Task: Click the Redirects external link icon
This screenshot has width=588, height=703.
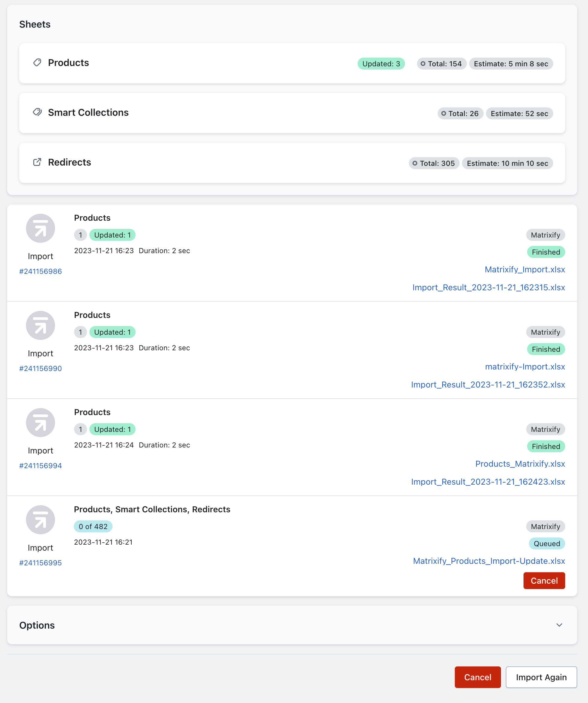Action: [x=37, y=162]
